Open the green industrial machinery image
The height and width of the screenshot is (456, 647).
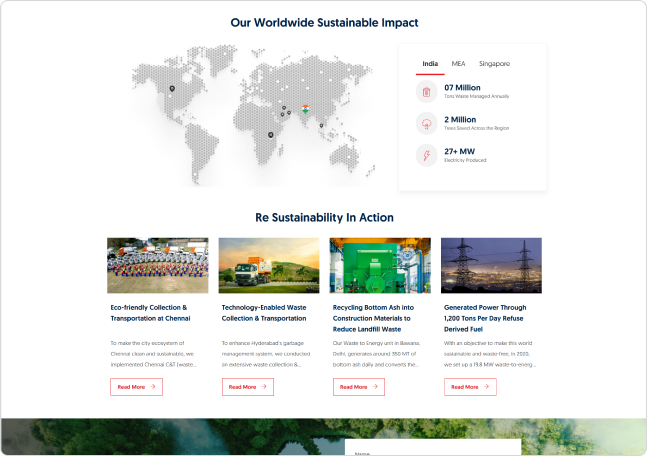(x=380, y=265)
